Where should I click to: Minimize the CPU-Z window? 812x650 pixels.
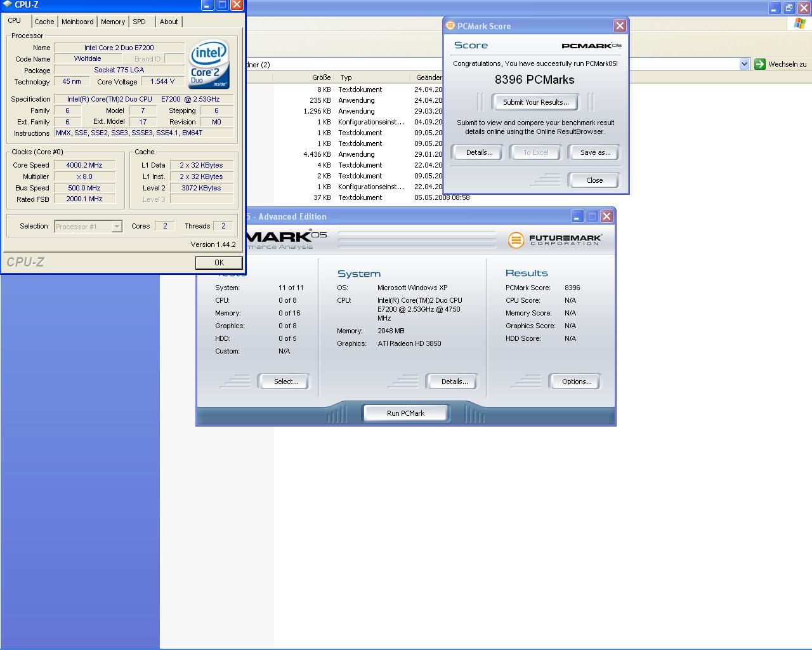[207, 5]
